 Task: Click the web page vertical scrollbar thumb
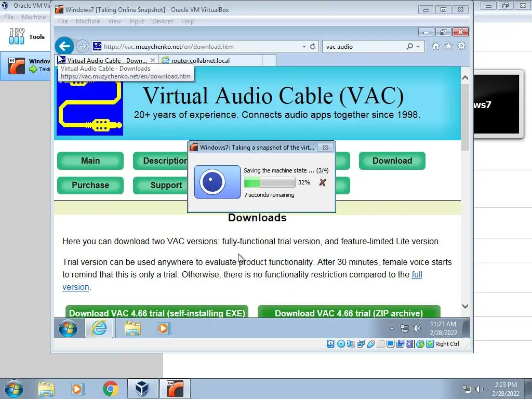pyautogui.click(x=465, y=117)
